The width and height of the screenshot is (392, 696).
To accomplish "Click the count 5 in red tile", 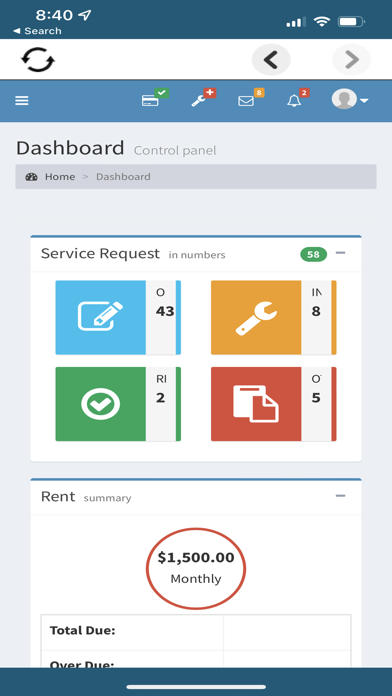I will pyautogui.click(x=316, y=398).
